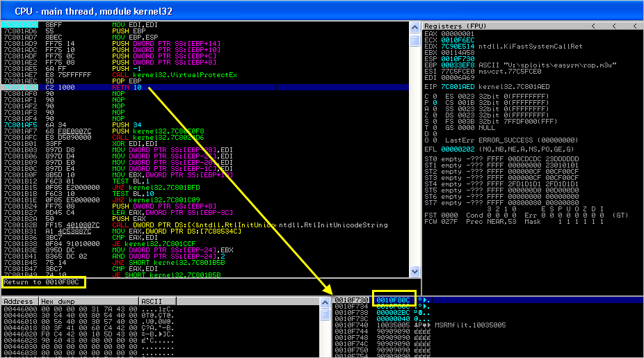The height and width of the screenshot is (358, 644).
Task: Click the disassembly pane scroll-up arrow
Action: (415, 26)
